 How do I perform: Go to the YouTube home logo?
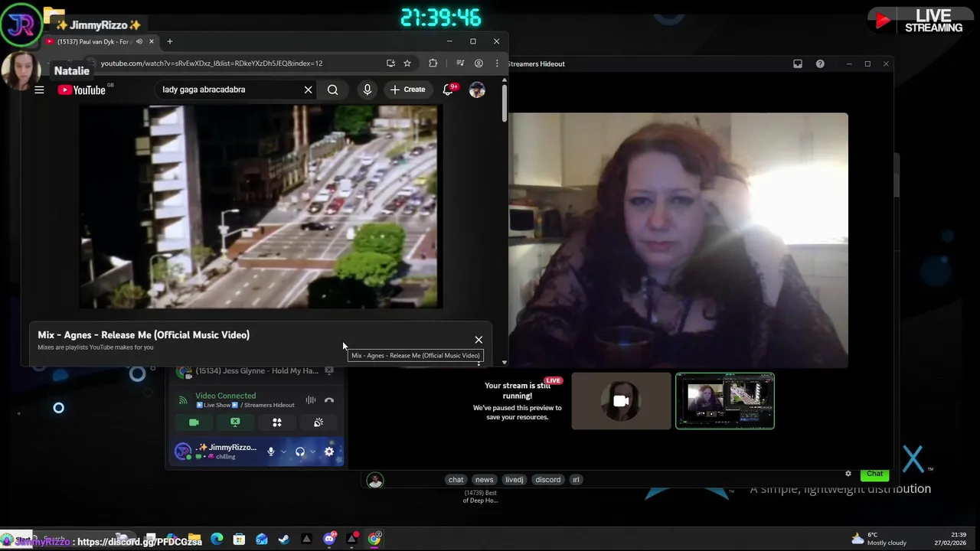81,90
